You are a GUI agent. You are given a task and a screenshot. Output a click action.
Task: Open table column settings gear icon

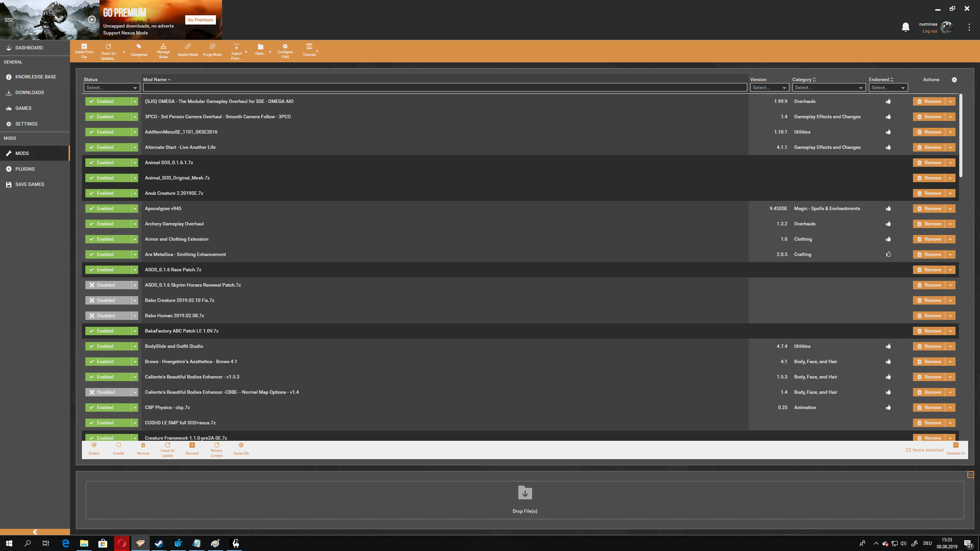click(x=954, y=80)
